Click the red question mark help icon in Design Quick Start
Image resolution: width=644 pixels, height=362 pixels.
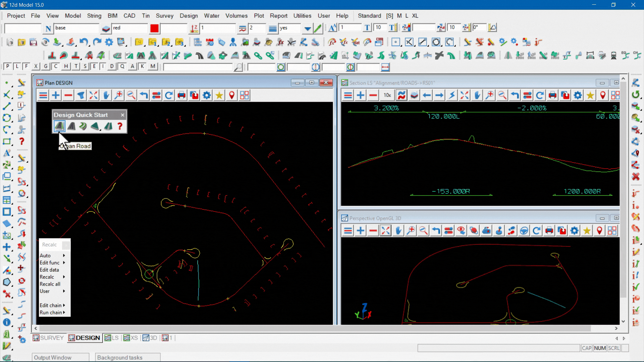click(120, 126)
